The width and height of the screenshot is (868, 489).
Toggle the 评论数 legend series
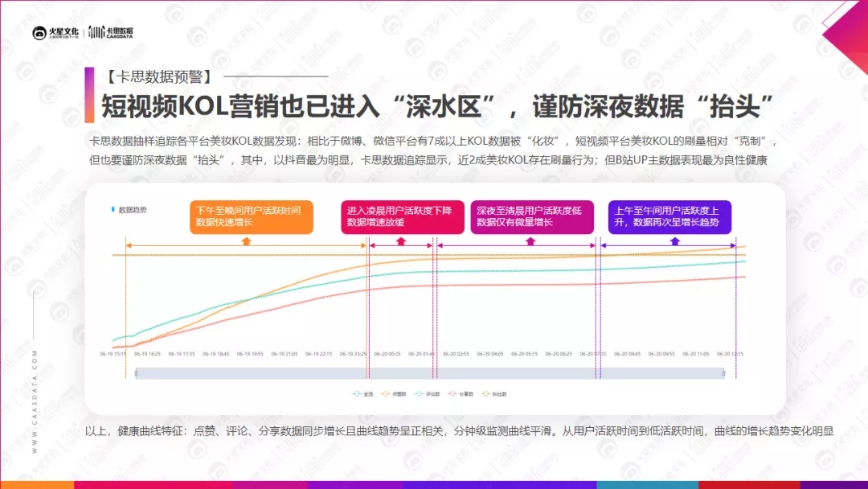(428, 394)
